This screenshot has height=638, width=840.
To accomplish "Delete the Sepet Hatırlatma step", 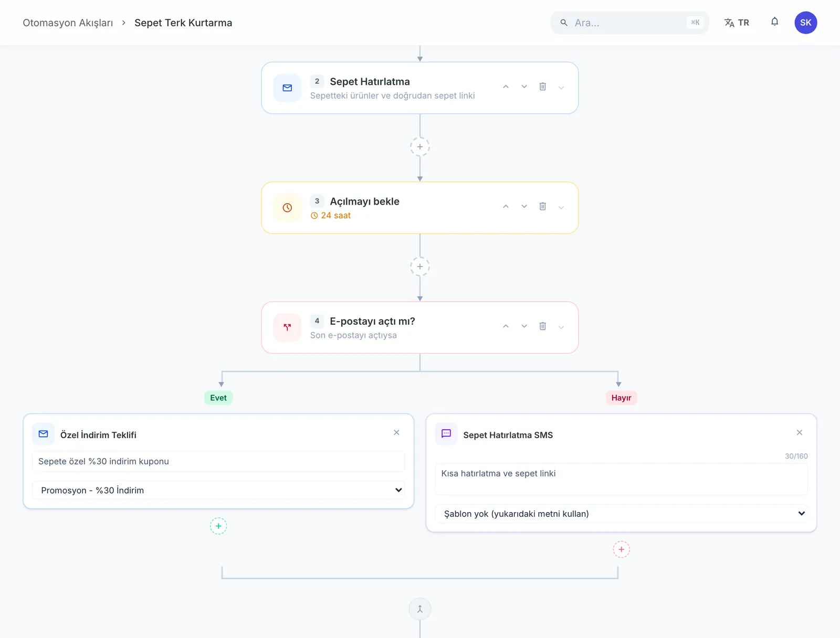I will (542, 87).
